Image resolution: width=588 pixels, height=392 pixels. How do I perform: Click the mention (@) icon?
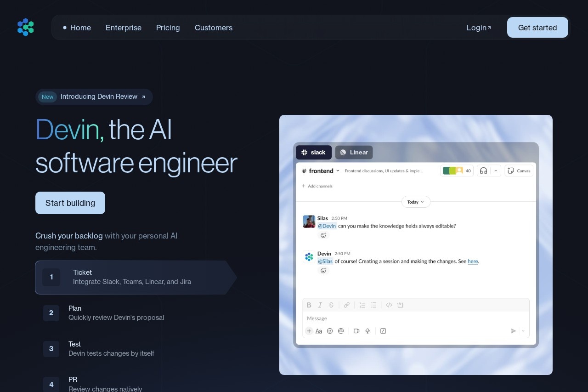click(x=341, y=330)
